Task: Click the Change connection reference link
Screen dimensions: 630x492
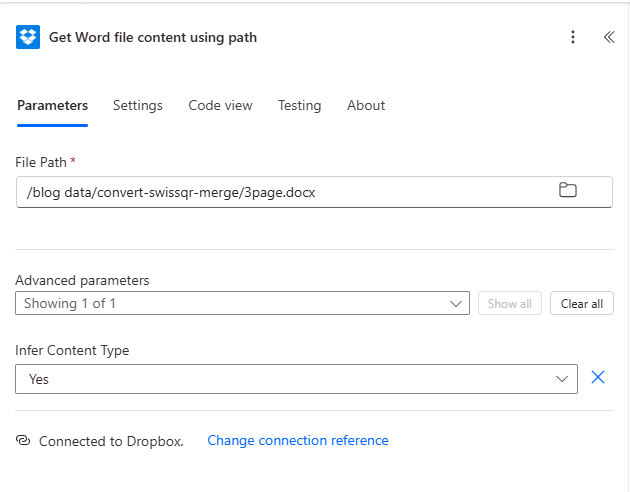Action: (x=297, y=440)
